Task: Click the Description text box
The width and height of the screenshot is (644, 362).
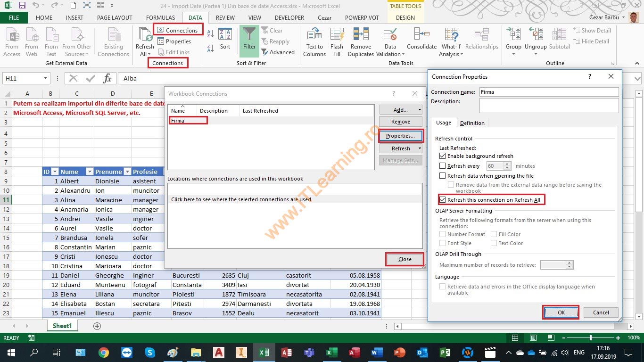Action: click(x=549, y=106)
